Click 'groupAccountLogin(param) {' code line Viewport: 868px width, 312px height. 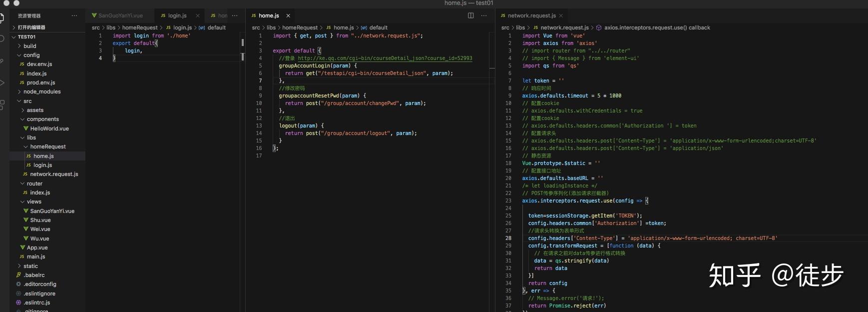point(318,65)
